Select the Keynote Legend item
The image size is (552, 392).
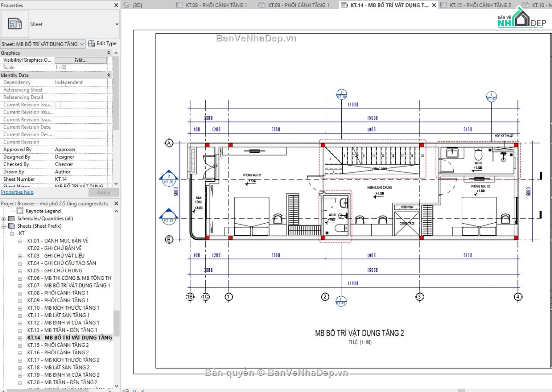click(x=44, y=211)
